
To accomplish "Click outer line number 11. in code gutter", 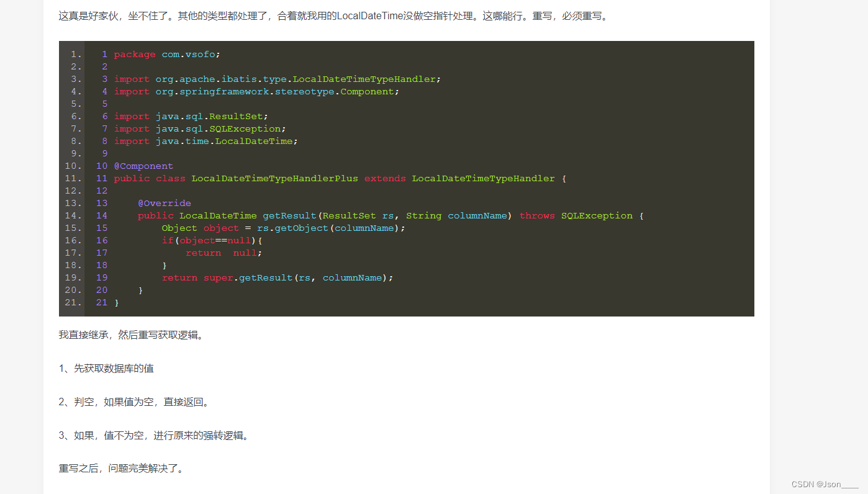I will (x=73, y=179).
